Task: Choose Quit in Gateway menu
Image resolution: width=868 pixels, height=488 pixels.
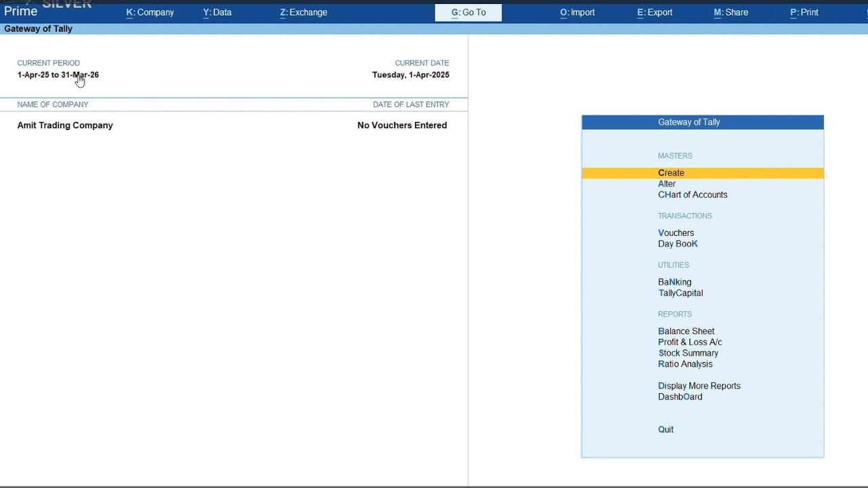Action: (x=666, y=429)
